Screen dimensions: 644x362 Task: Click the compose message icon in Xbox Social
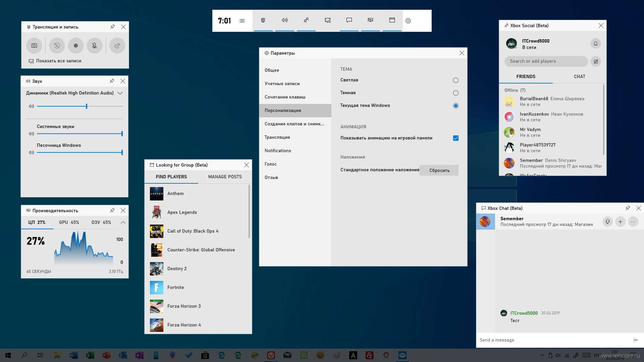[x=596, y=62]
